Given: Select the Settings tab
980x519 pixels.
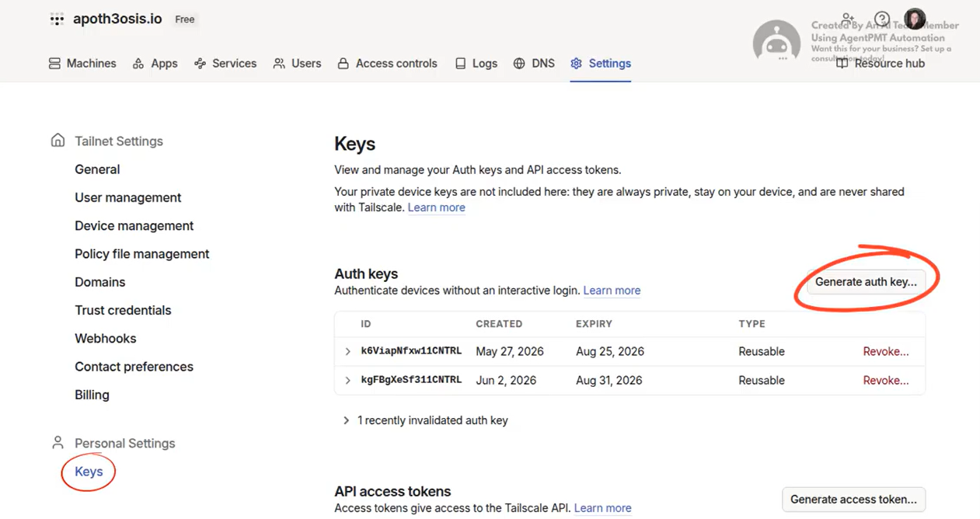Looking at the screenshot, I should click(x=600, y=64).
